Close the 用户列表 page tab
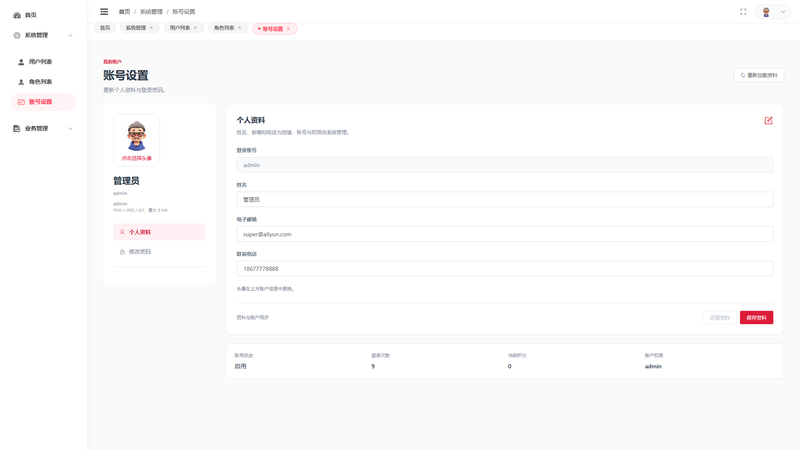Screen dimensions: 800x450 pos(195,28)
